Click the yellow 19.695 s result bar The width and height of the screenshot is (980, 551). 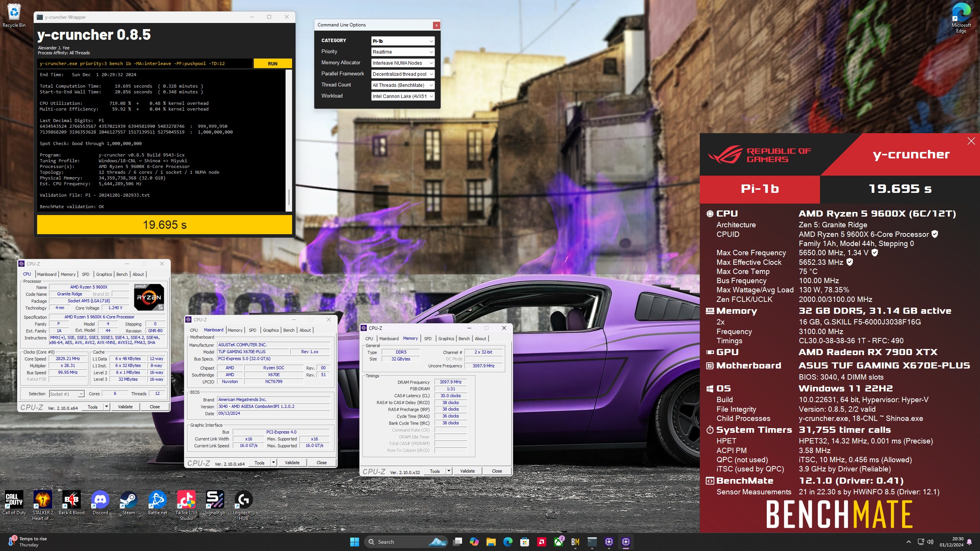(x=165, y=225)
